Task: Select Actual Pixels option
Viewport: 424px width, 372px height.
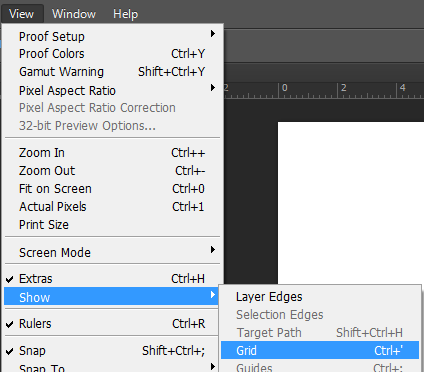Action: click(112, 207)
